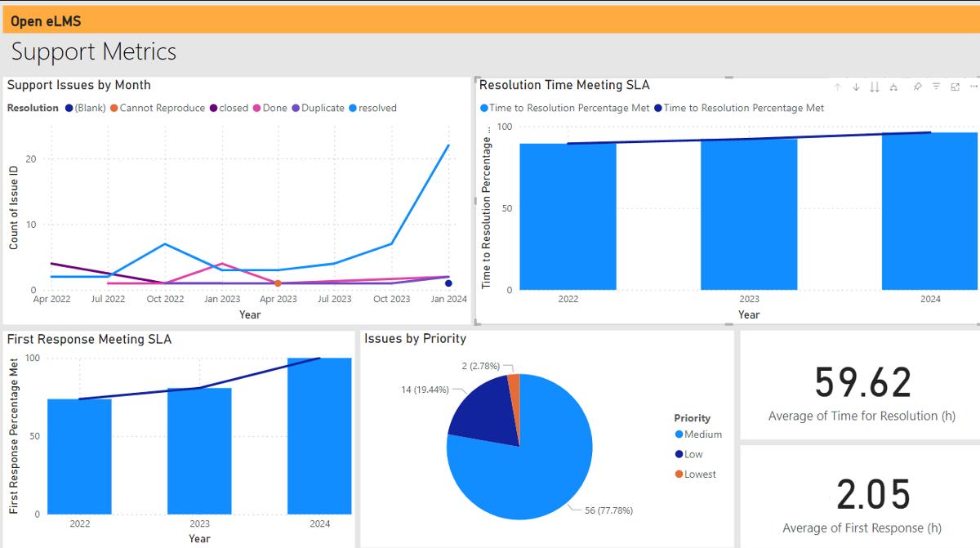Select Medium priority legend item

click(698, 434)
